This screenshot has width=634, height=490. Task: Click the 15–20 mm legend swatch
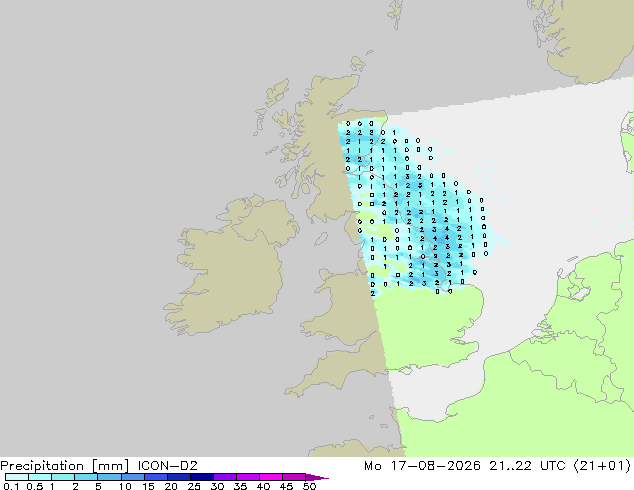[155, 477]
